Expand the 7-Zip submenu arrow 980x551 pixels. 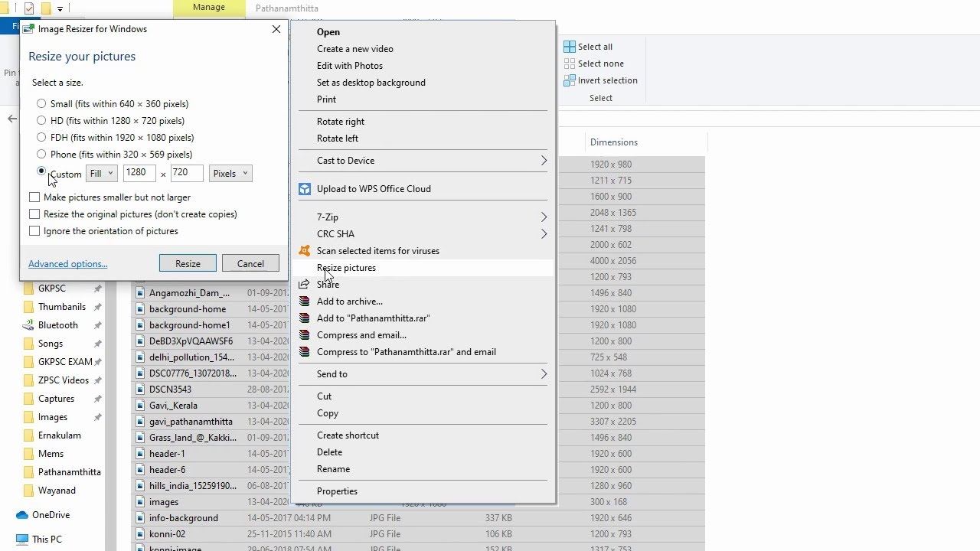coord(544,217)
